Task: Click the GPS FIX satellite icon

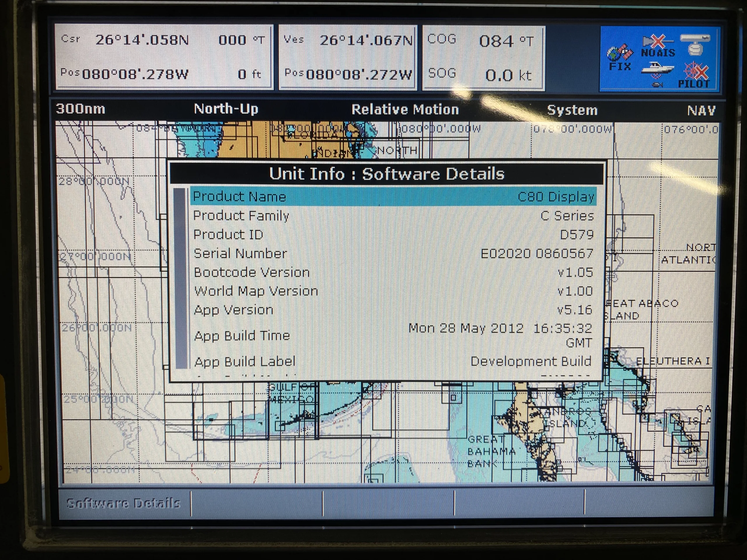Action: 620,58
